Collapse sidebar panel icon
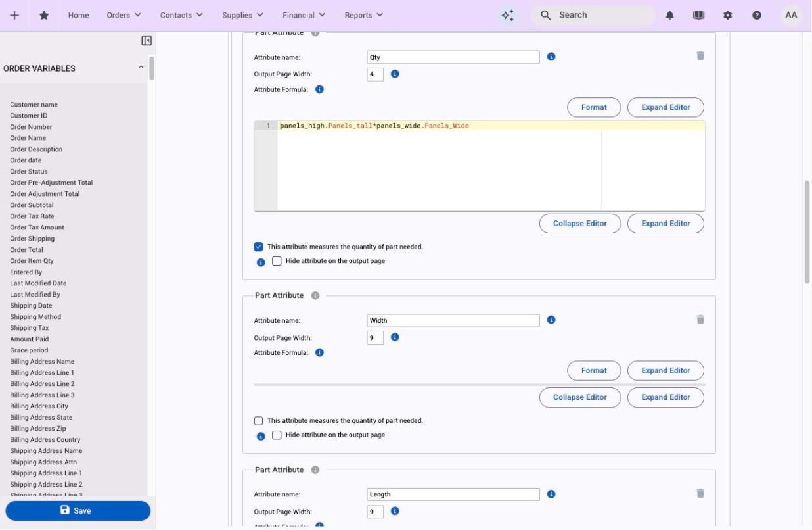 [x=147, y=41]
